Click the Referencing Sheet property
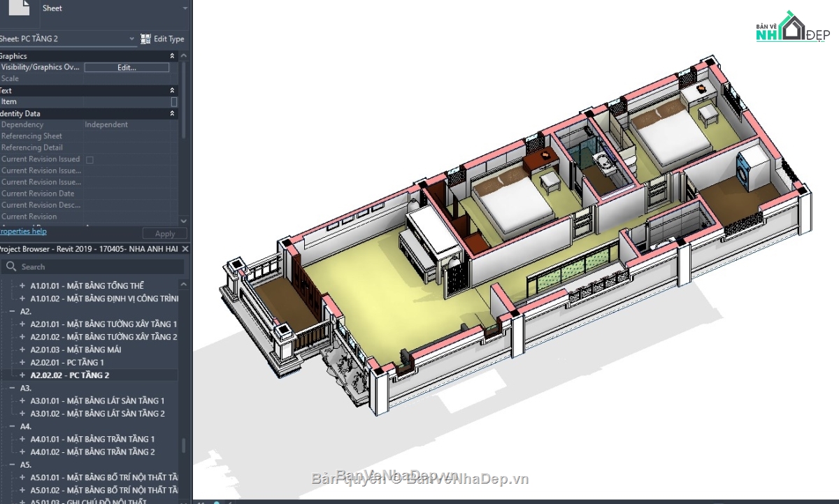The image size is (839, 504). tap(31, 136)
